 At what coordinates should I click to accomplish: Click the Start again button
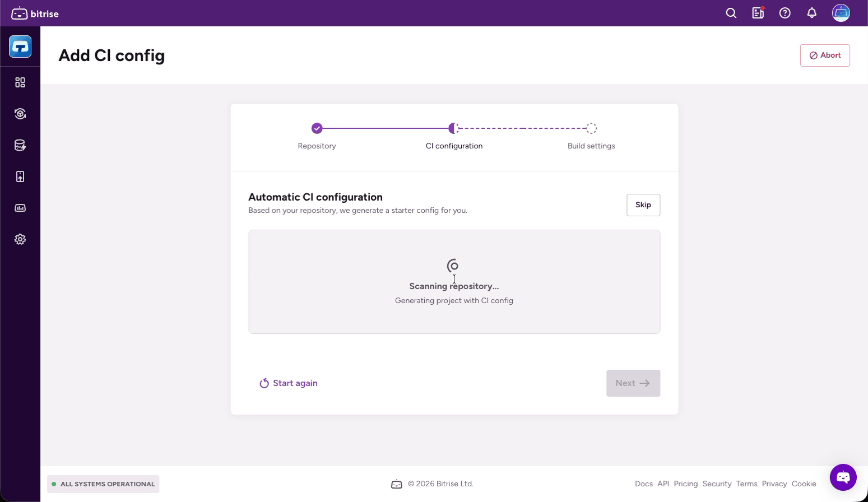[x=289, y=383]
